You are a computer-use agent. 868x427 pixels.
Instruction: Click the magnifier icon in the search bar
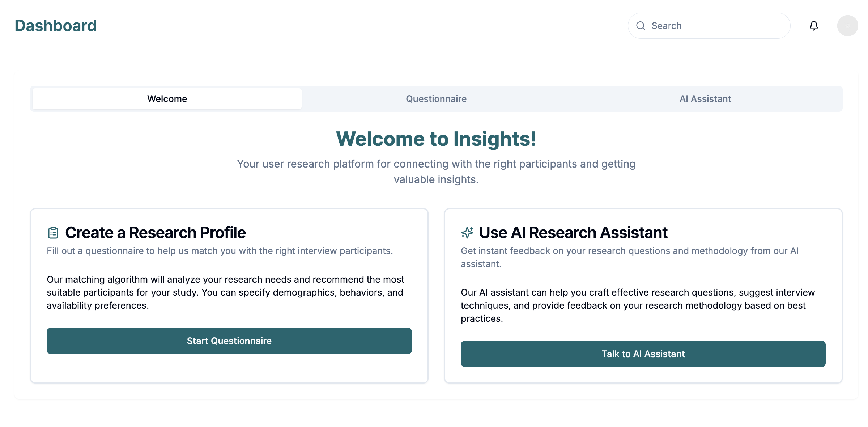point(641,26)
